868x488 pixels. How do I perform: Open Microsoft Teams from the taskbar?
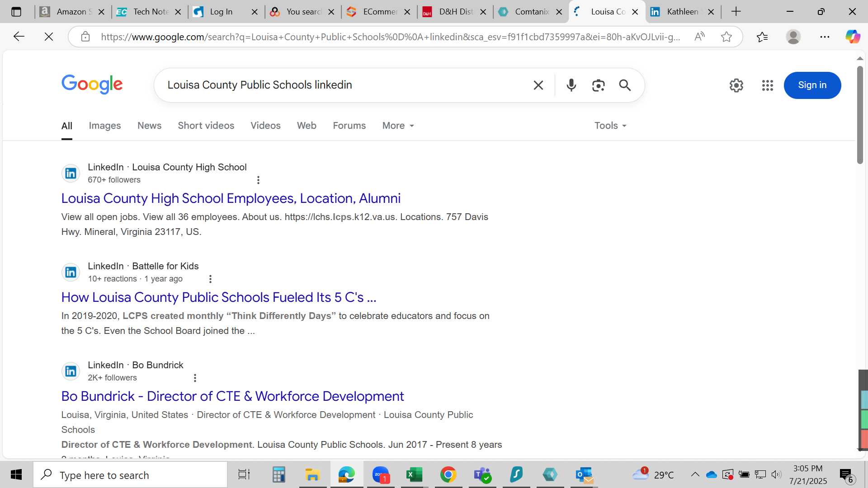[482, 475]
